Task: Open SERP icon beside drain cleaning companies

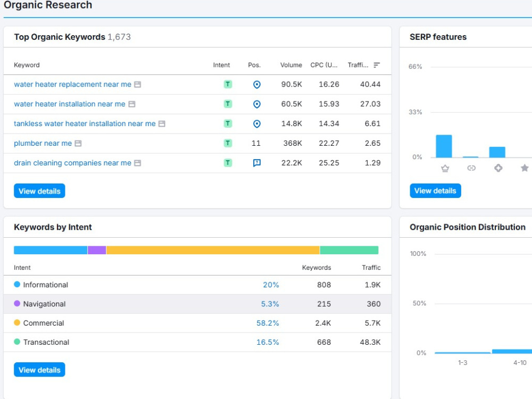Action: [137, 163]
